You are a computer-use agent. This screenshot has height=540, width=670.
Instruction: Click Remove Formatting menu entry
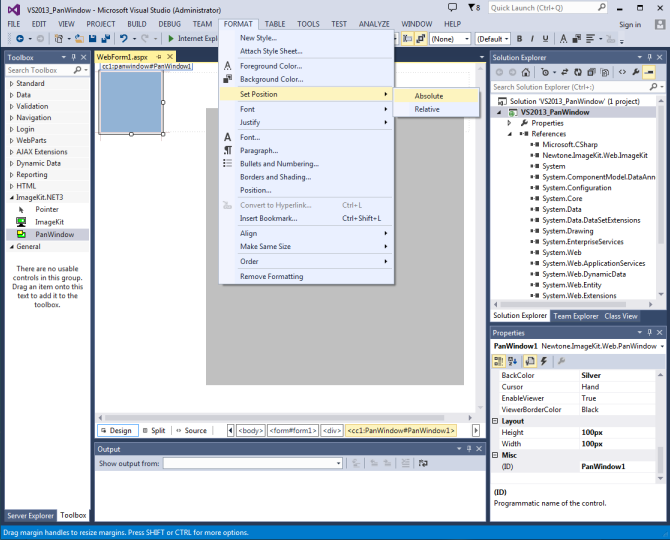(306, 277)
